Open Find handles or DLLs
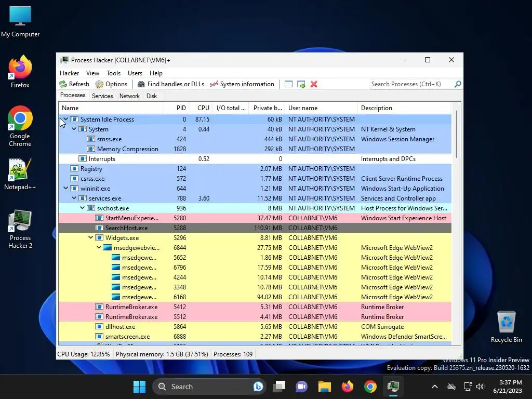This screenshot has width=532, height=399. point(170,84)
